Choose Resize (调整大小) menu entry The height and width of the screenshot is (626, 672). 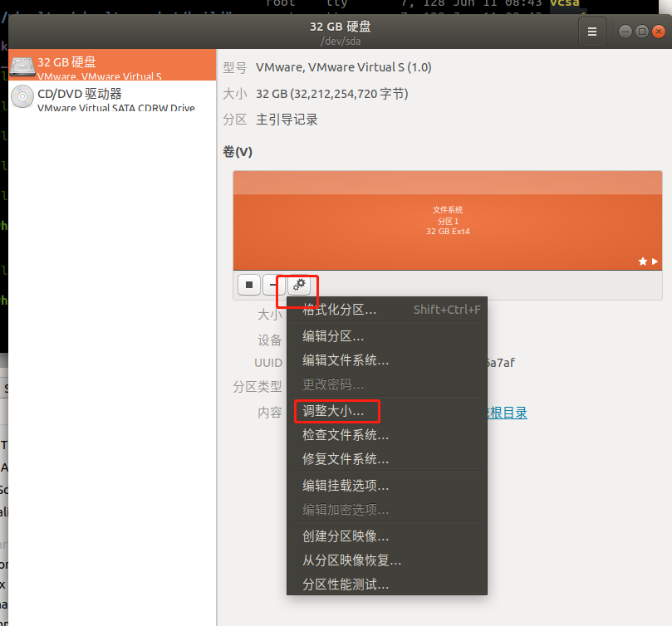click(386, 411)
